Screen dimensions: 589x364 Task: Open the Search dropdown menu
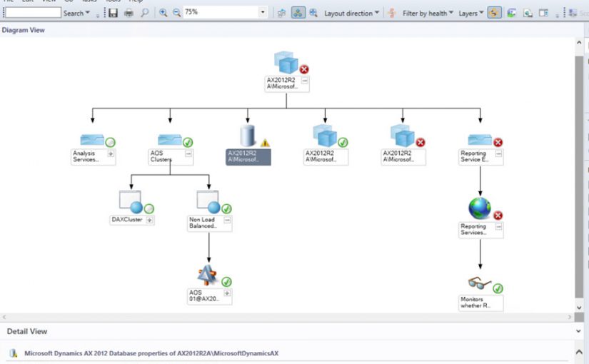(x=76, y=13)
